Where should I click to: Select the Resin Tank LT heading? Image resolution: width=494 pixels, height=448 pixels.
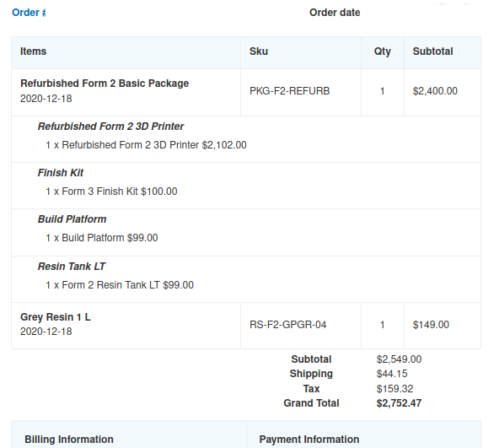tap(72, 267)
